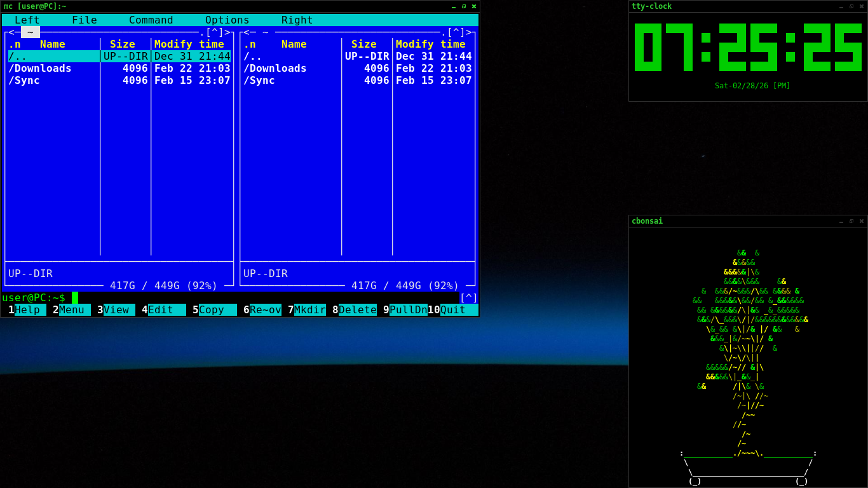Maximize the tty-clock window
The width and height of the screenshot is (868, 488).
[851, 6]
